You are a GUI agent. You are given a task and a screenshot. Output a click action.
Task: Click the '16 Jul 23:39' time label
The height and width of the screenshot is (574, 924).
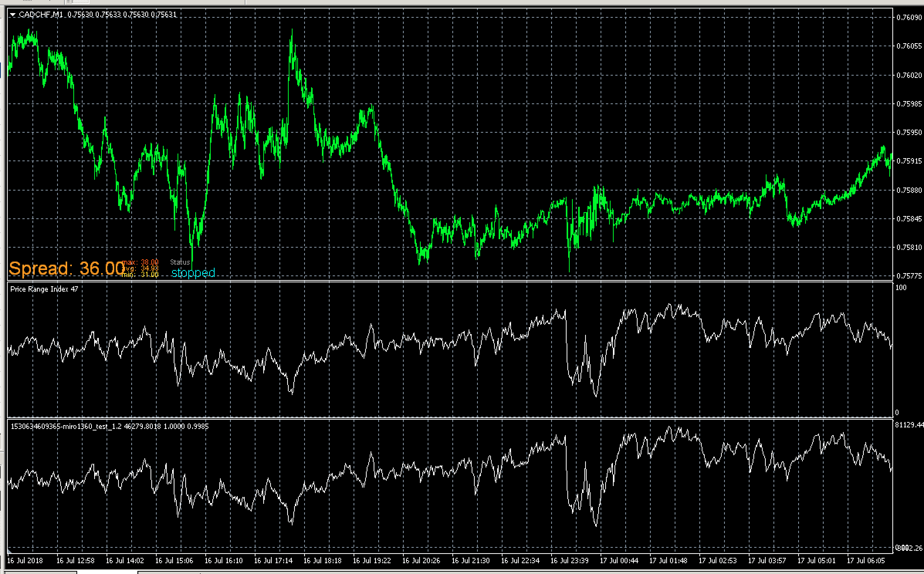569,560
